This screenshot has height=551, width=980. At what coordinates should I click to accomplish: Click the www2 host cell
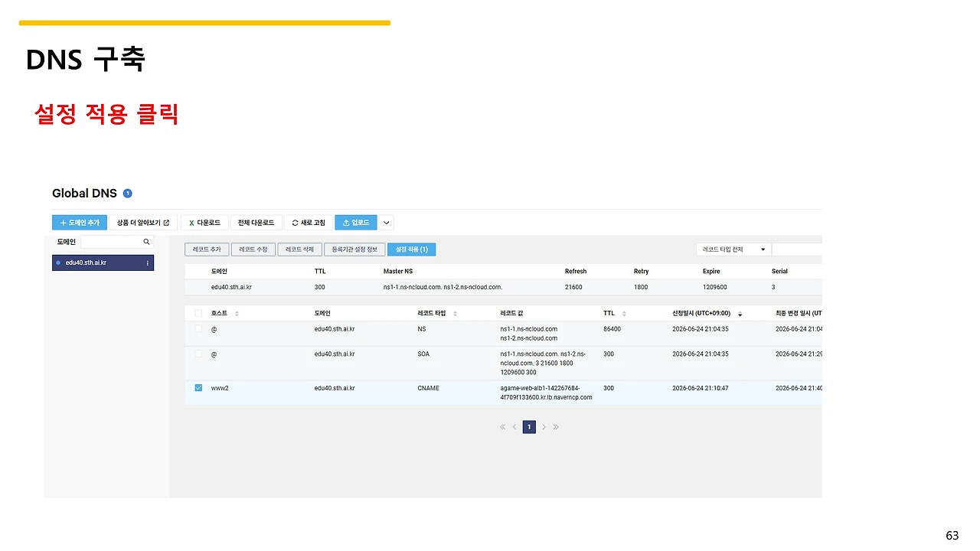pyautogui.click(x=220, y=388)
